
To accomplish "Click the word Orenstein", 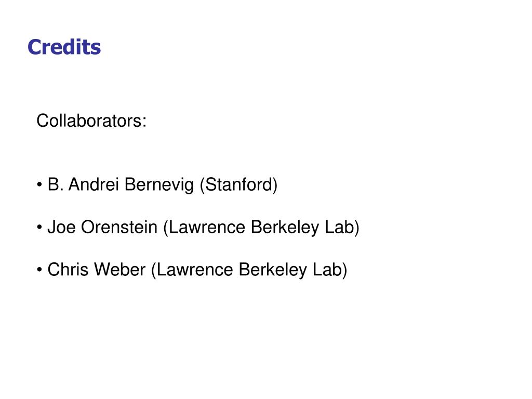I will [119, 227].
